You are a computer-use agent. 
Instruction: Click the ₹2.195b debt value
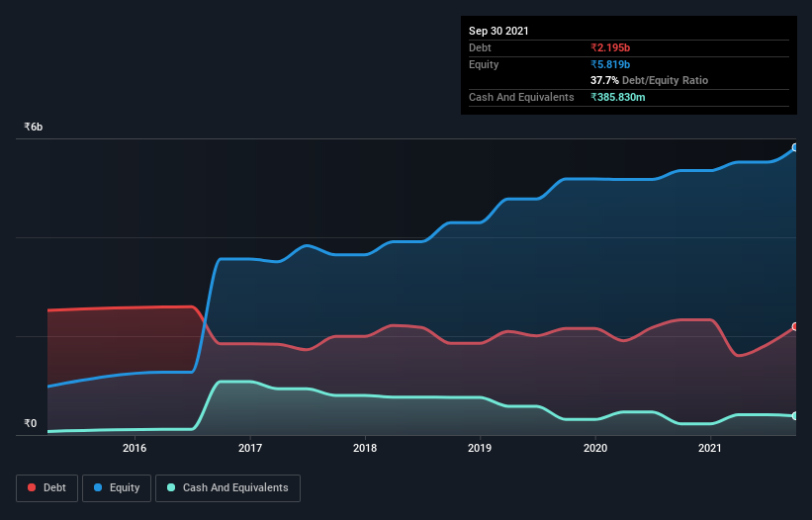610,47
